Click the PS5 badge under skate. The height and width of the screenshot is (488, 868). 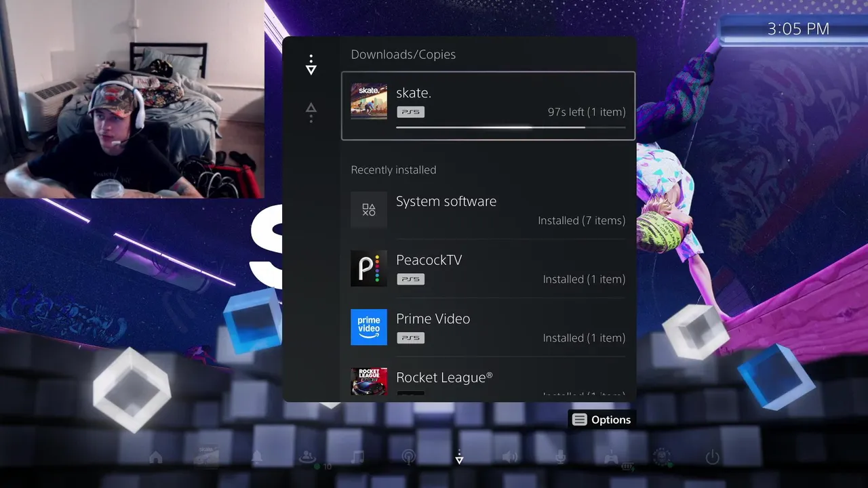point(410,112)
